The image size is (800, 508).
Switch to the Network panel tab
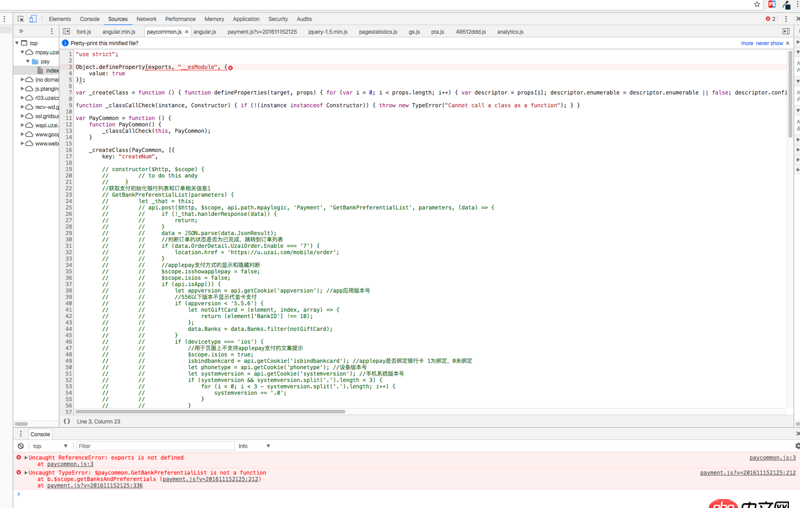(146, 19)
